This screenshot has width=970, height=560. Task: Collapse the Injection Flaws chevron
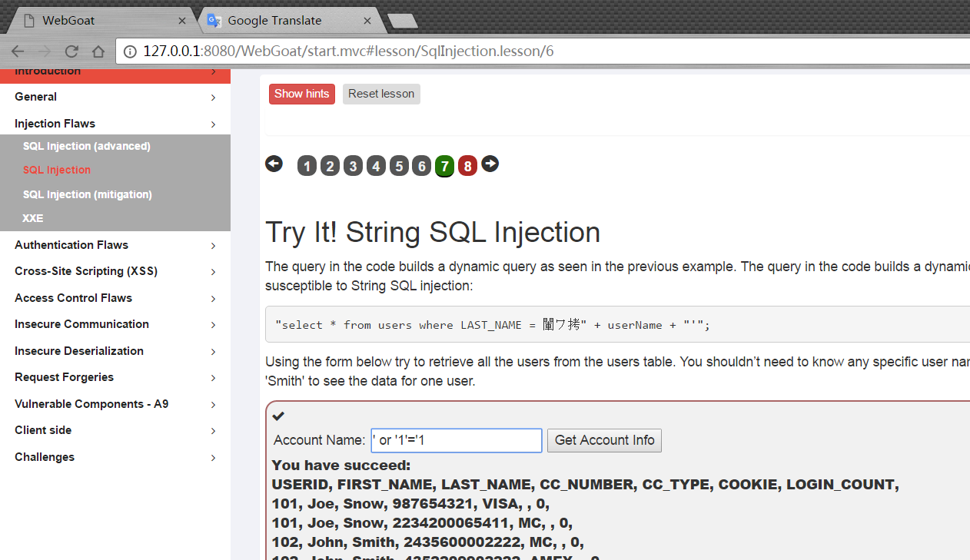(x=213, y=124)
